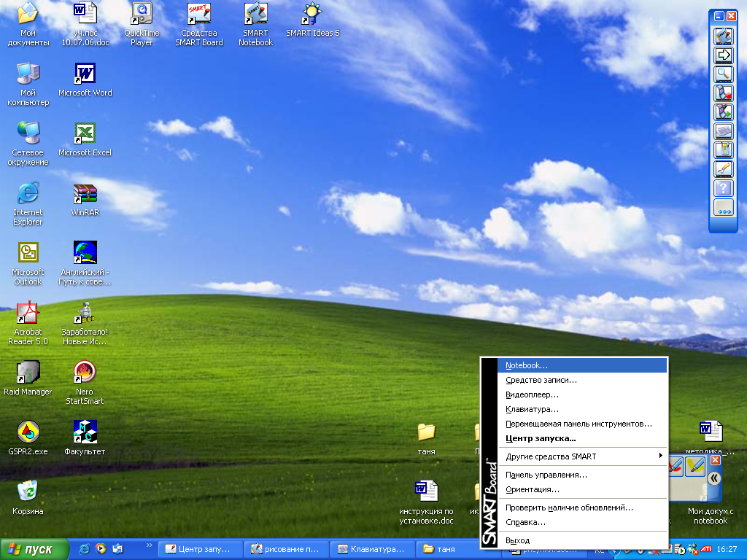Open the QuickTime Player desktop icon
This screenshot has height=560, width=747.
[x=142, y=25]
